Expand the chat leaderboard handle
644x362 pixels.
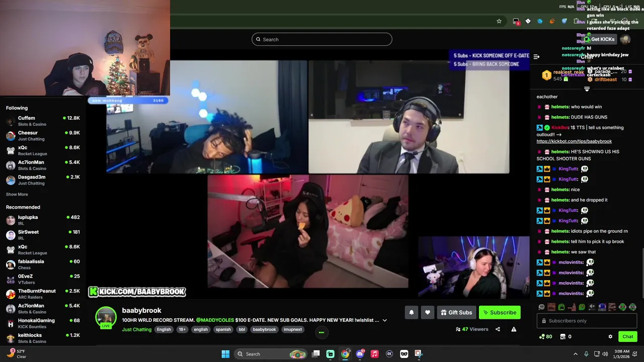[587, 89]
